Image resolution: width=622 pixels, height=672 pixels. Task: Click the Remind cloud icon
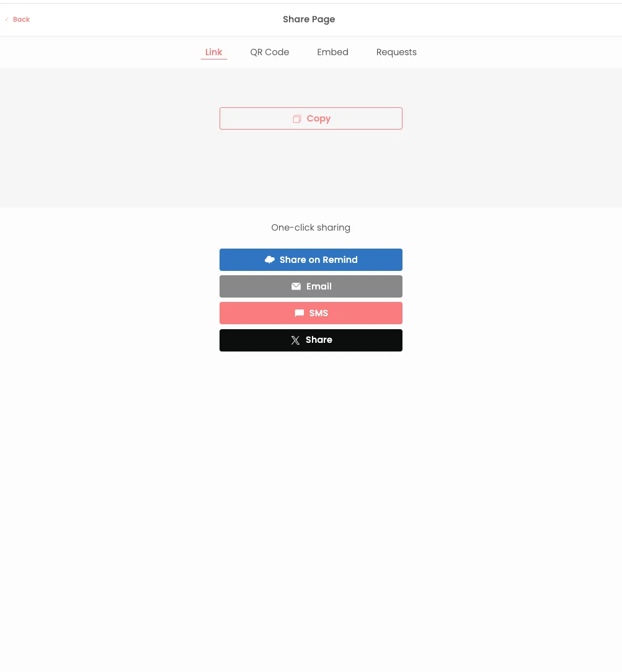click(270, 260)
